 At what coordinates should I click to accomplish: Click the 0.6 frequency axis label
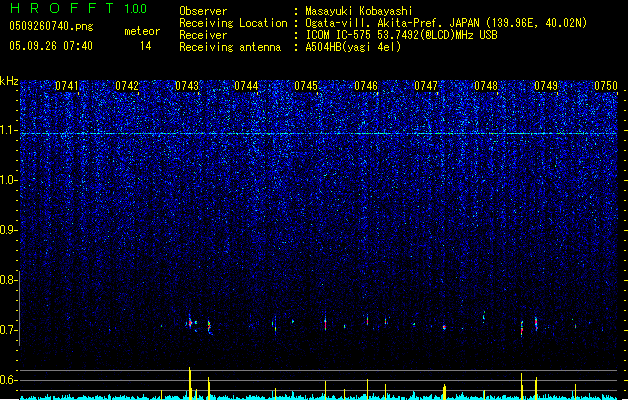[8, 380]
